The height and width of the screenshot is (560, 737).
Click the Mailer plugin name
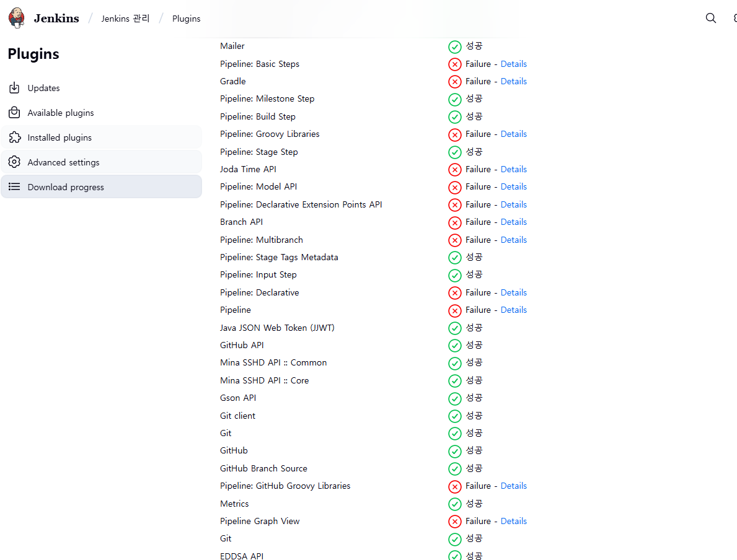(232, 46)
